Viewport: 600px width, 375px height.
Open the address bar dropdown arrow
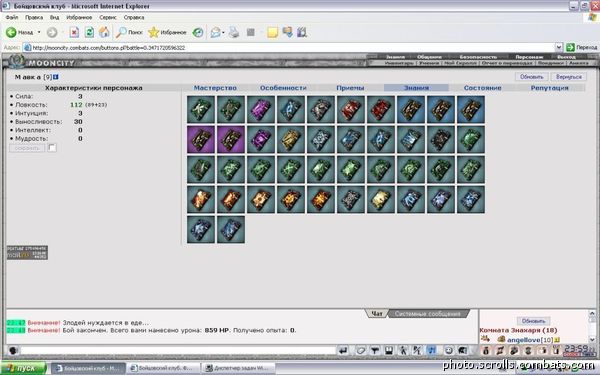559,47
